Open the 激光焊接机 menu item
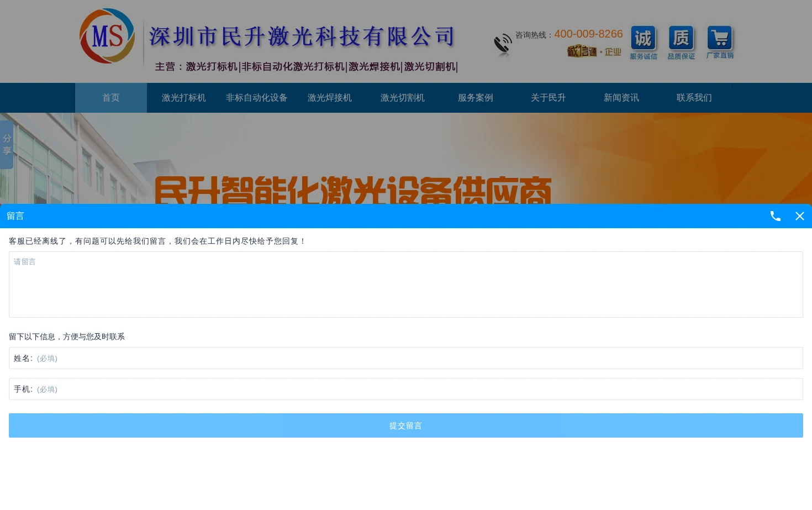The height and width of the screenshot is (510, 812). coord(330,98)
